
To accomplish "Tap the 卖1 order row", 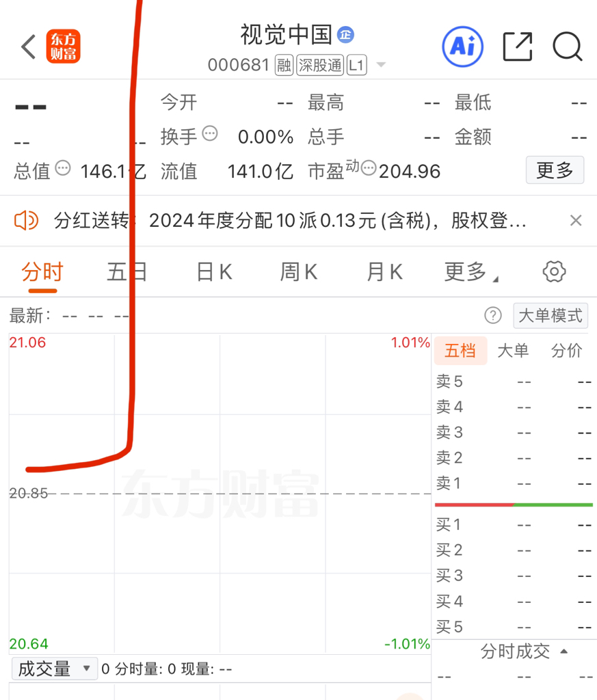I will coord(514,483).
